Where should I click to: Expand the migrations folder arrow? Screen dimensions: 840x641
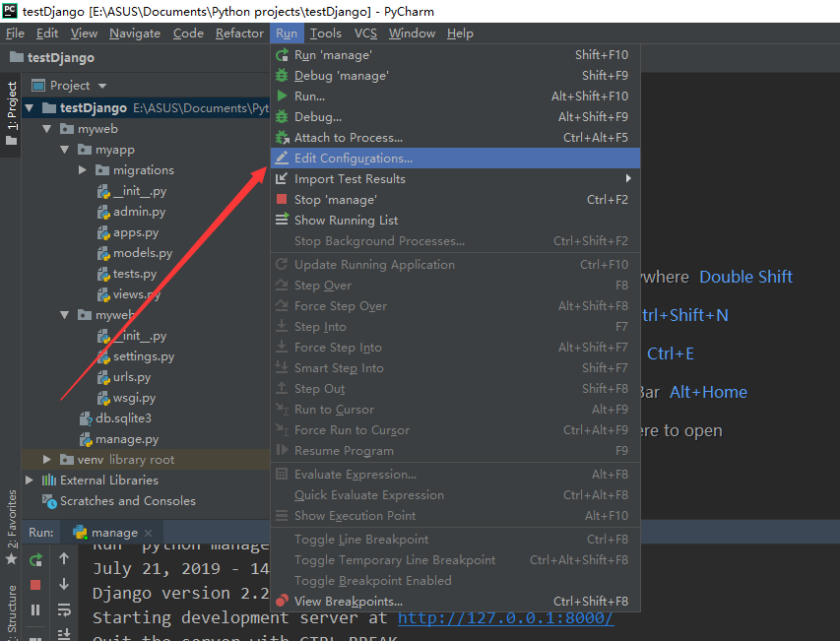[x=83, y=170]
